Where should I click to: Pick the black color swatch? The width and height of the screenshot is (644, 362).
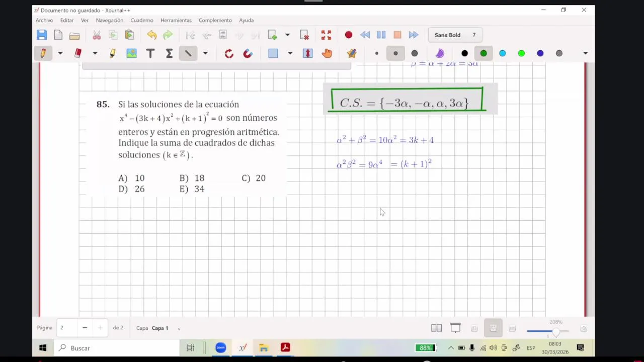point(464,53)
